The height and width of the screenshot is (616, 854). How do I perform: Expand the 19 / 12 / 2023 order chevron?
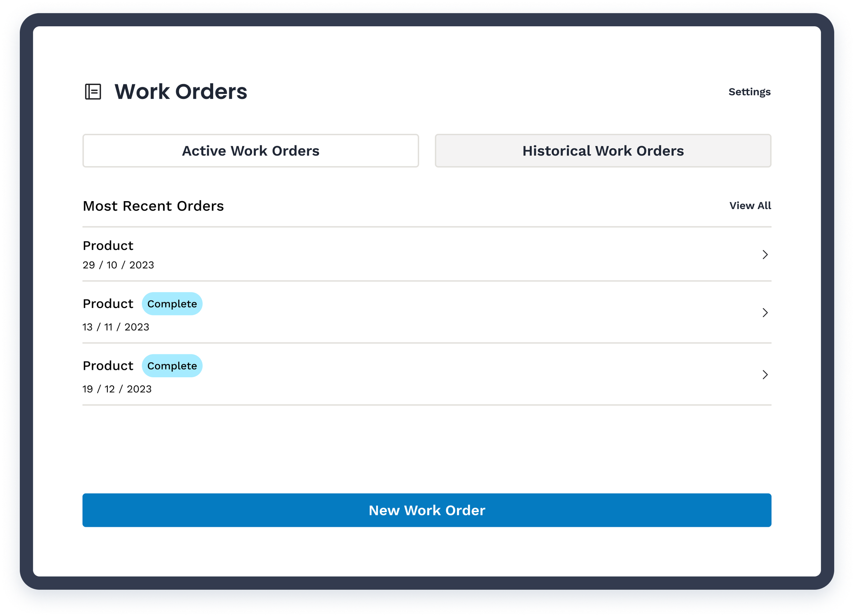765,375
